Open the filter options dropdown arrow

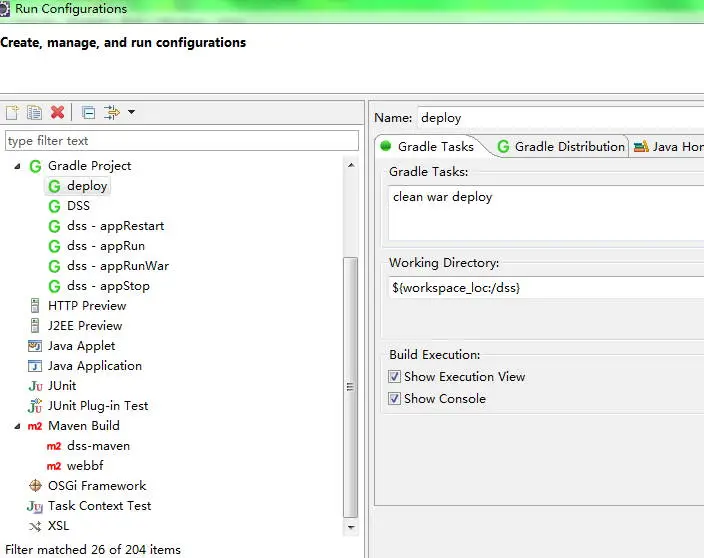(x=132, y=112)
